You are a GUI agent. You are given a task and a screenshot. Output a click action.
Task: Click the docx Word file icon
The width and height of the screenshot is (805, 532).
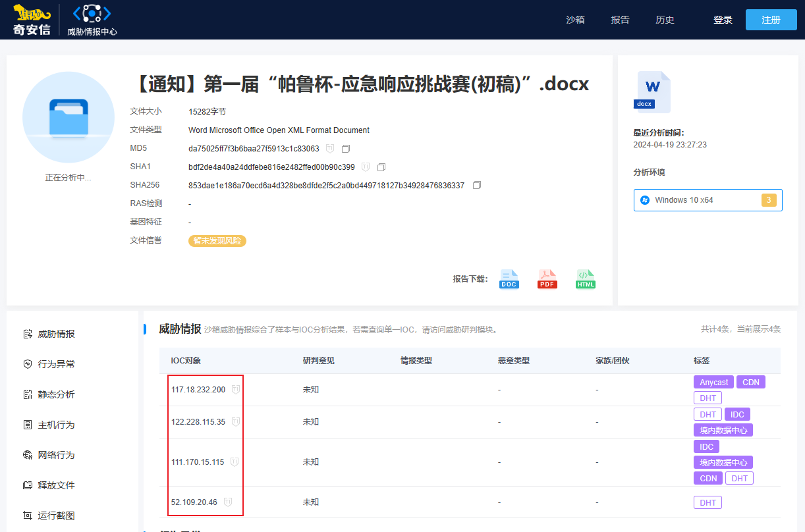tap(652, 92)
